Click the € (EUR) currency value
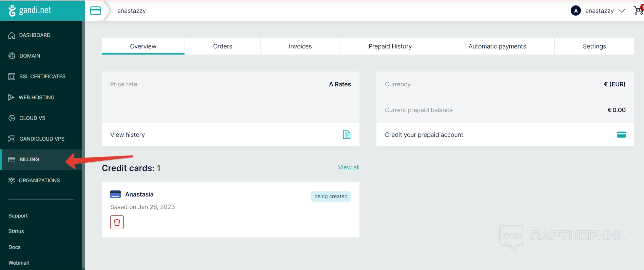The width and height of the screenshot is (644, 270). 614,84
